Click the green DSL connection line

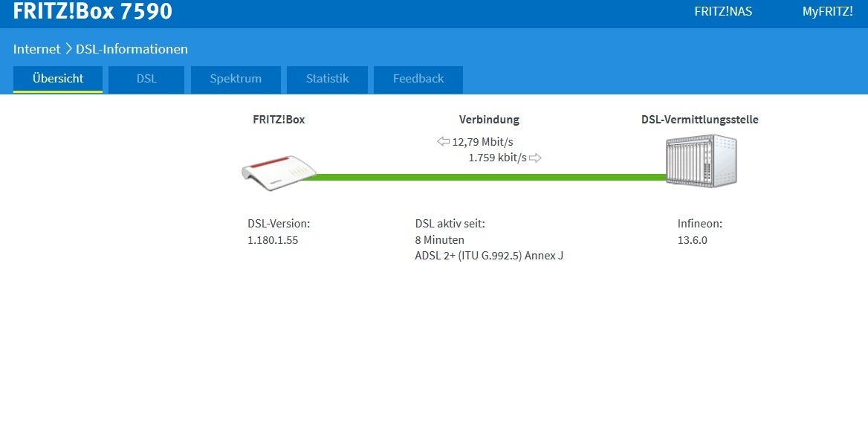[486, 178]
